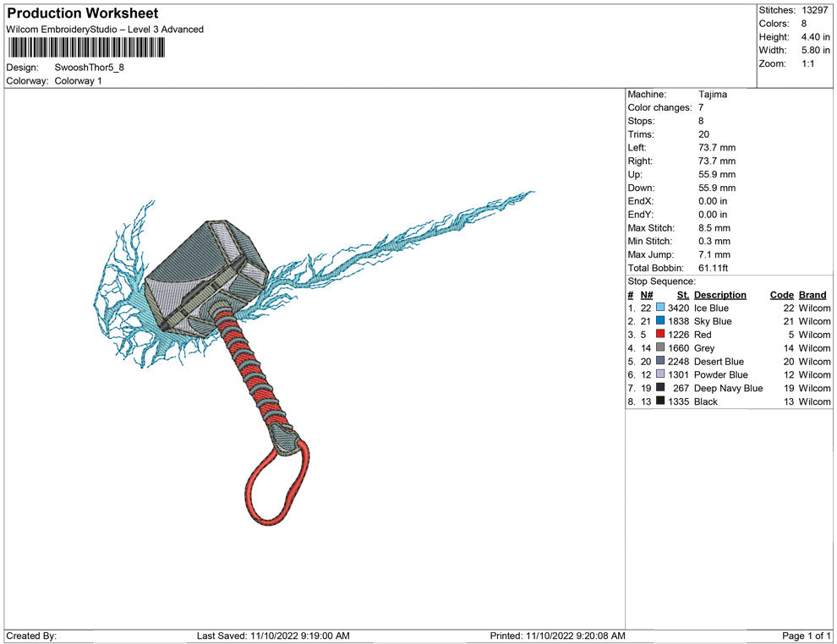Click 'Wilcom EmbroideryStudio – Level 3 Advanced' text
837x644 pixels.
pyautogui.click(x=105, y=30)
